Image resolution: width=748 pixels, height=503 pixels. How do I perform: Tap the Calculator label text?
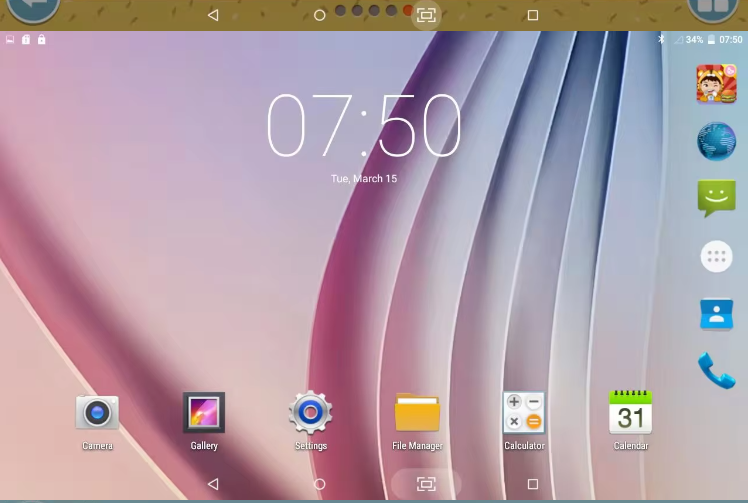coord(524,446)
